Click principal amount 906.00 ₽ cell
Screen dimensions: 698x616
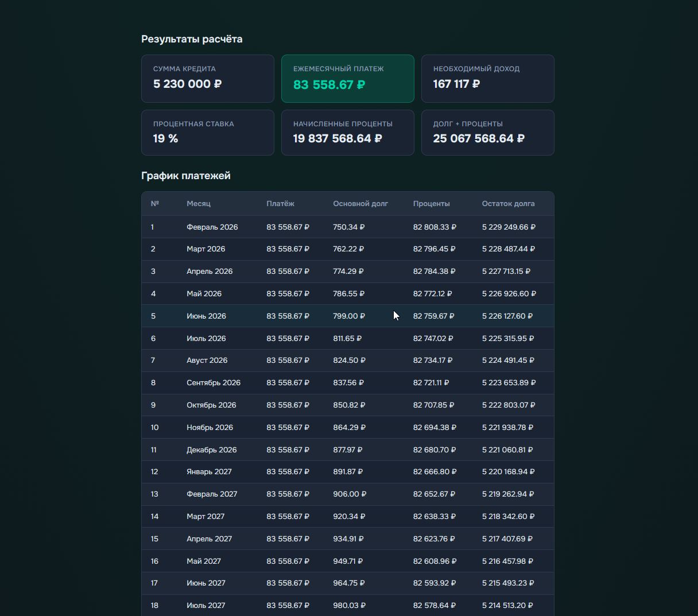tap(349, 494)
